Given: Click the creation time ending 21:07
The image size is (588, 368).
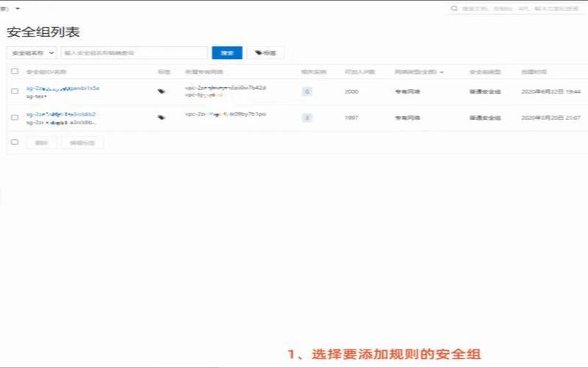Looking at the screenshot, I should pos(551,118).
